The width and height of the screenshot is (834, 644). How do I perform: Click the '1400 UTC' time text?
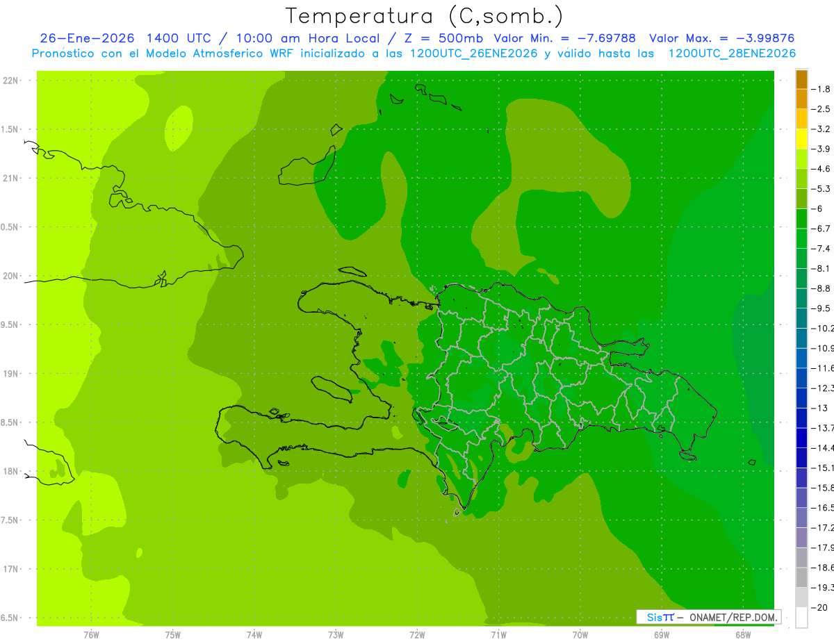click(x=178, y=38)
